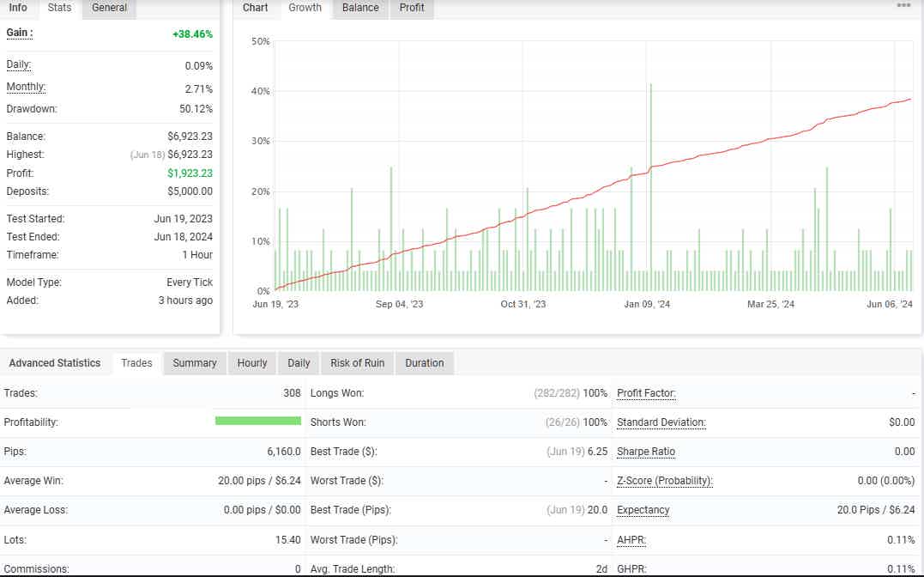The image size is (924, 577).
Task: Click the green Profitability bar
Action: click(258, 421)
